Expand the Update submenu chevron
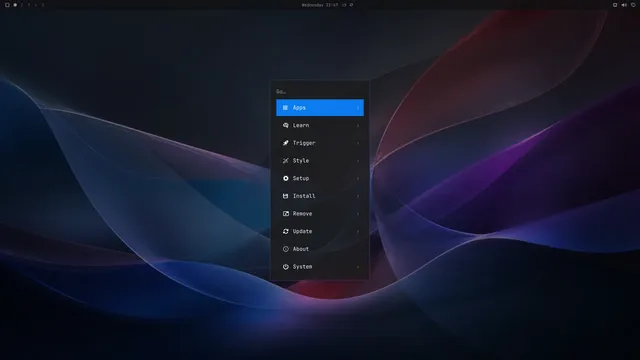Image resolution: width=640 pixels, height=360 pixels. click(x=358, y=231)
